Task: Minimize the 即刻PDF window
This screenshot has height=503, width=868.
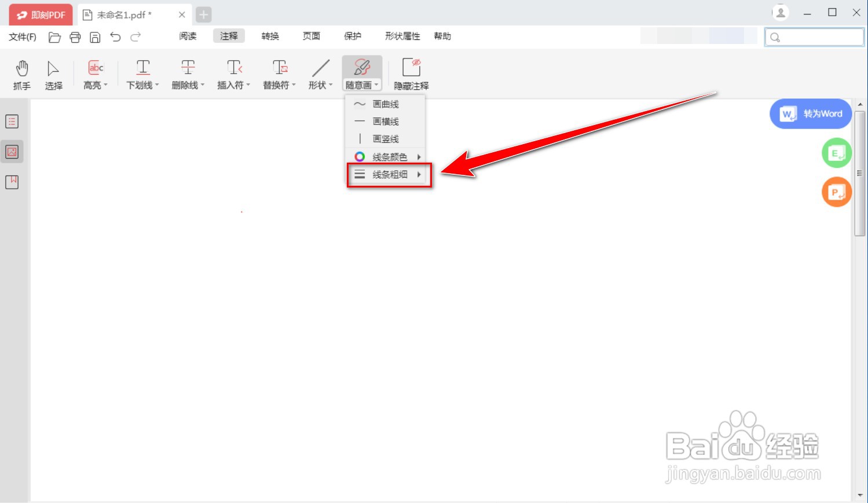Action: [x=807, y=13]
